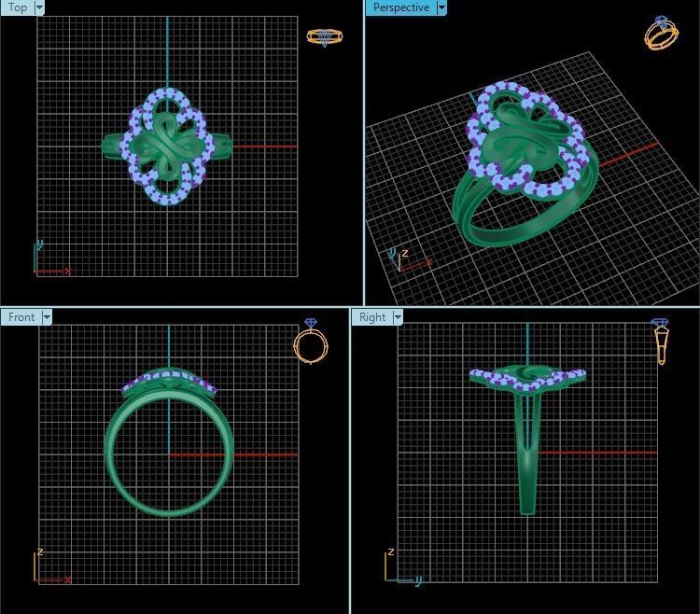This screenshot has width=700, height=614.
Task: Select the Perspective viewport title label
Action: coord(401,7)
